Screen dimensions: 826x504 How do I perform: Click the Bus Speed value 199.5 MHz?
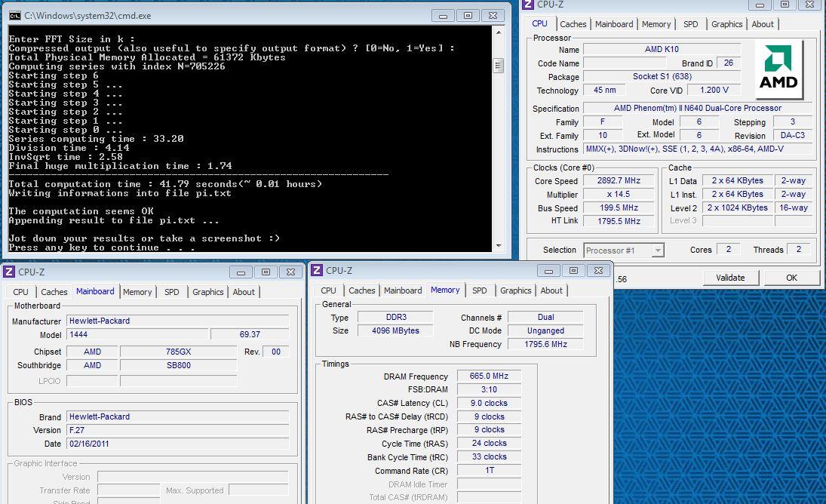pyautogui.click(x=619, y=208)
